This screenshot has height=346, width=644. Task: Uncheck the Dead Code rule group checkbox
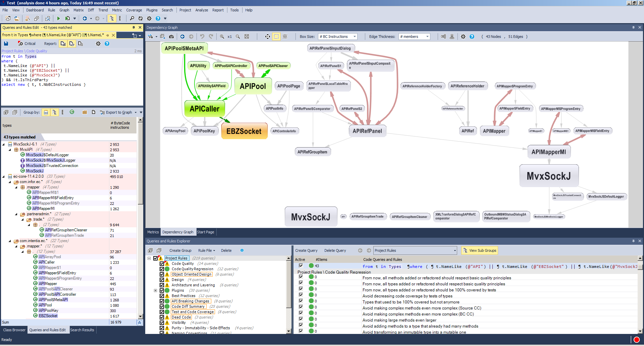162,317
